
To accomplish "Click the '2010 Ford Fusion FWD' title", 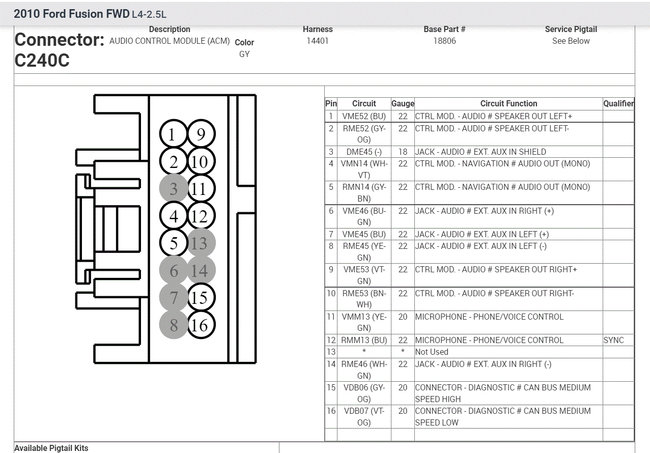I will (71, 14).
